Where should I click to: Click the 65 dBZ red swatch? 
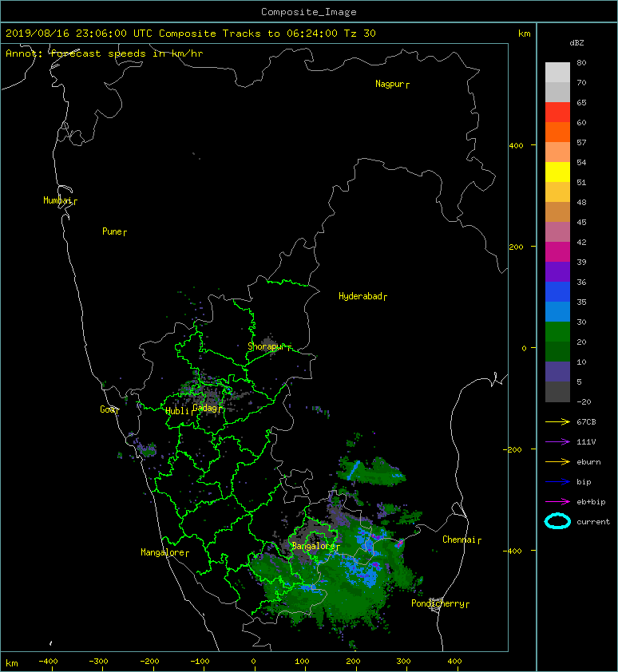(x=557, y=113)
